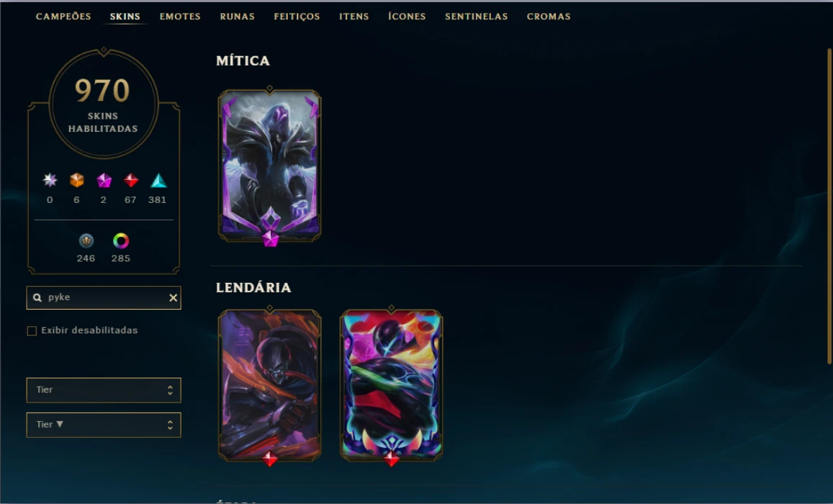Switch to the Campeões tab
The width and height of the screenshot is (833, 504).
tap(63, 17)
